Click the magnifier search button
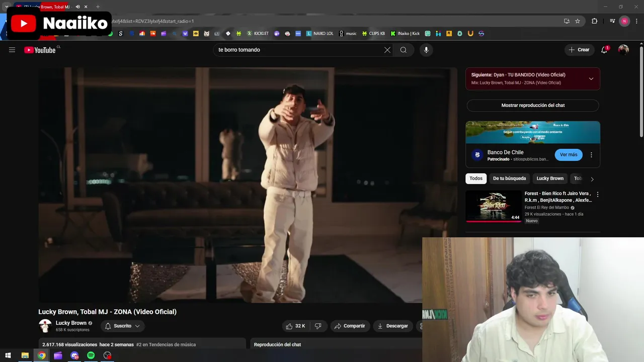 click(404, 50)
